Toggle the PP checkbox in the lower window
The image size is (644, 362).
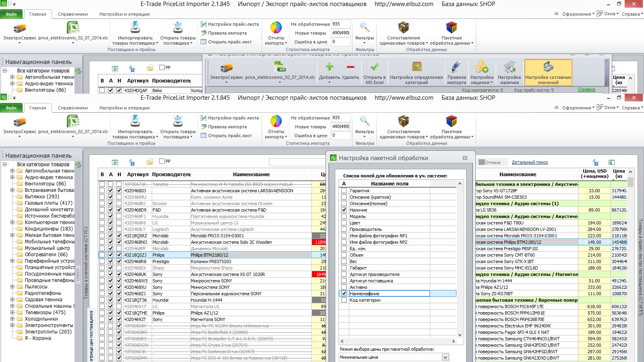(162, 161)
